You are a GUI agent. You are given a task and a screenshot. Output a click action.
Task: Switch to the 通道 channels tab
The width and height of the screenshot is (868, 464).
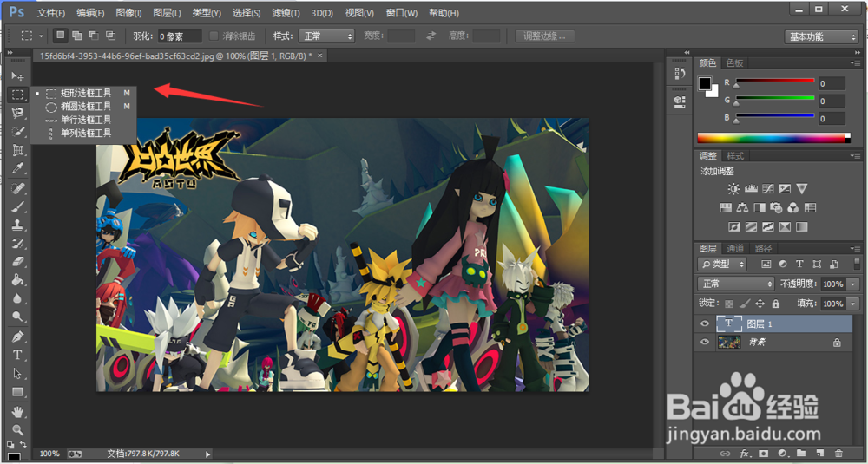(735, 248)
